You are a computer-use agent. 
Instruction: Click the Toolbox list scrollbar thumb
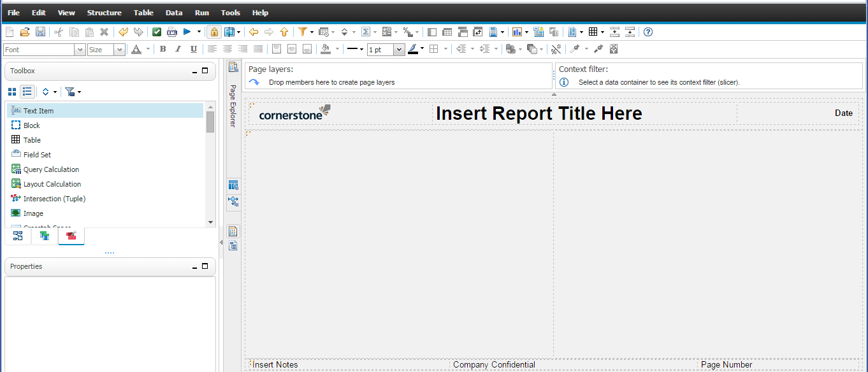click(210, 121)
